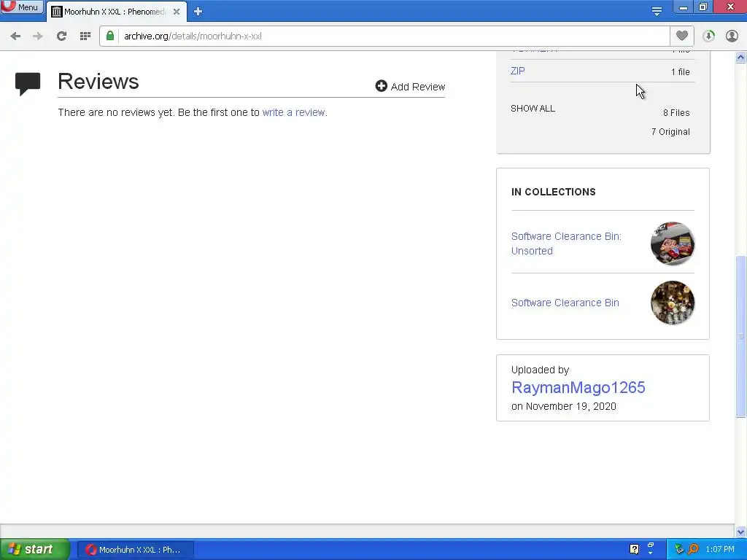Click the '7 Original' text
This screenshot has height=560, width=747.
pos(671,132)
